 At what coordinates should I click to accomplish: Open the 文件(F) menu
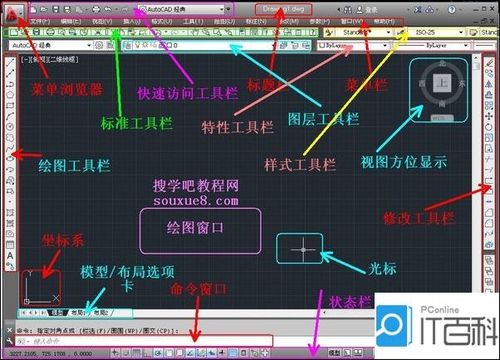pos(40,22)
